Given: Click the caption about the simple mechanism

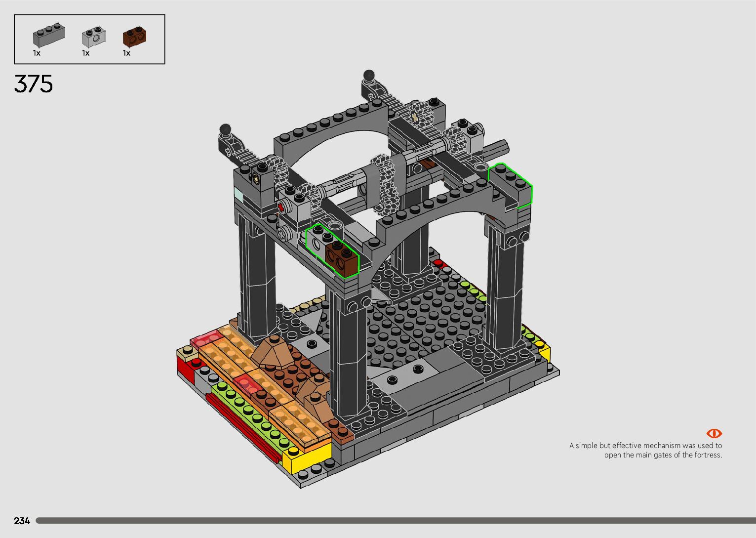Looking at the screenshot, I should click(x=646, y=450).
